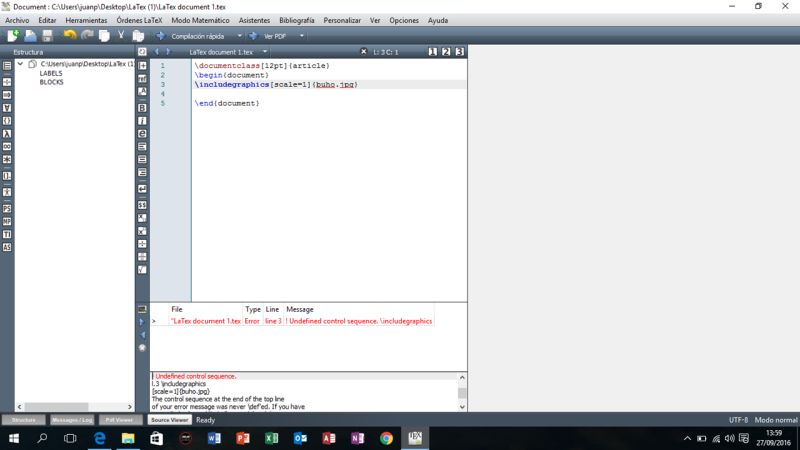Run Compilación rápida arrow button

[x=161, y=36]
